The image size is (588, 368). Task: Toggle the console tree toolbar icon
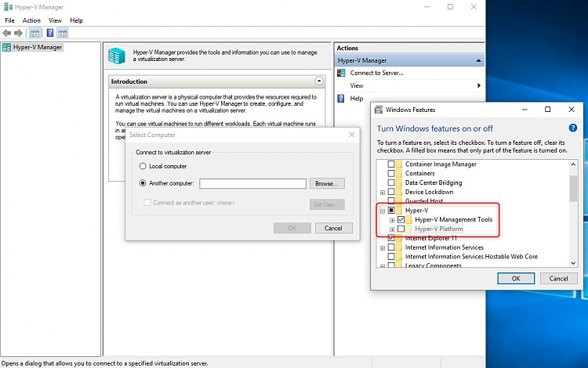tap(34, 34)
